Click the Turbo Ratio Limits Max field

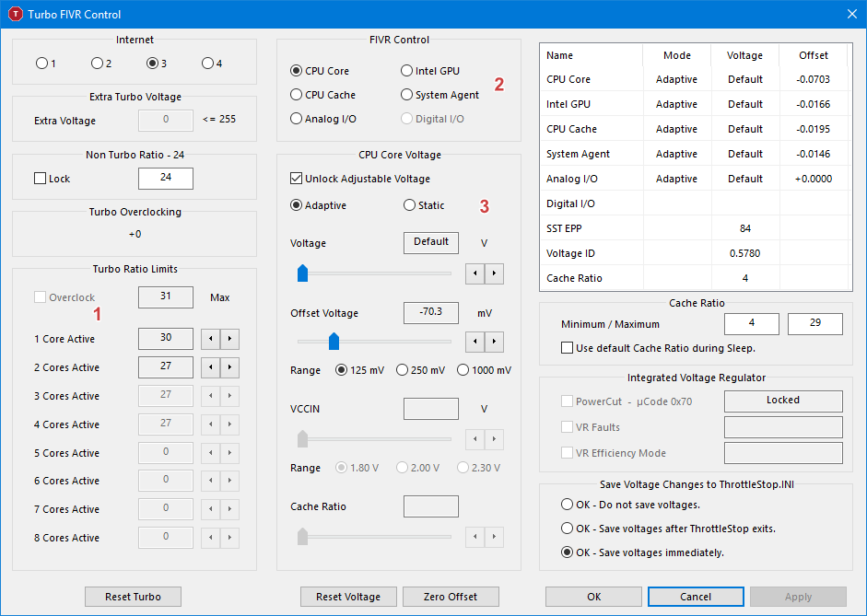click(x=166, y=296)
